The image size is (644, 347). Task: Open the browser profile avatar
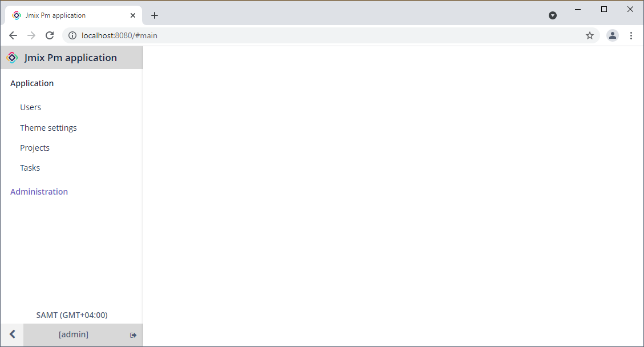pos(613,36)
